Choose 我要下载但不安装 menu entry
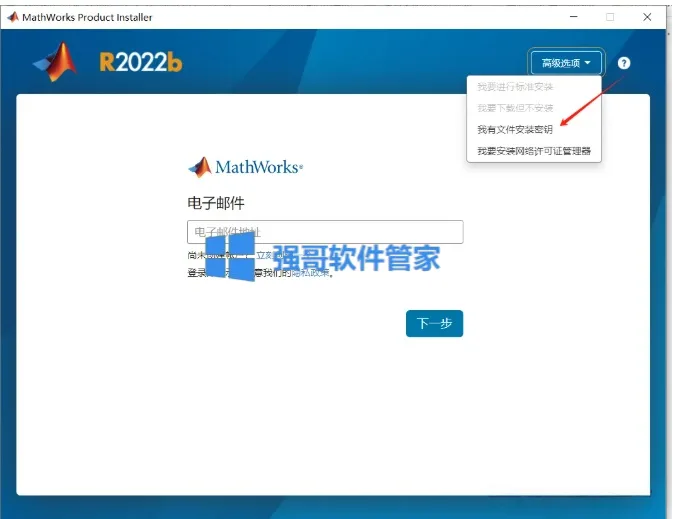This screenshot has width=673, height=519. (515, 108)
